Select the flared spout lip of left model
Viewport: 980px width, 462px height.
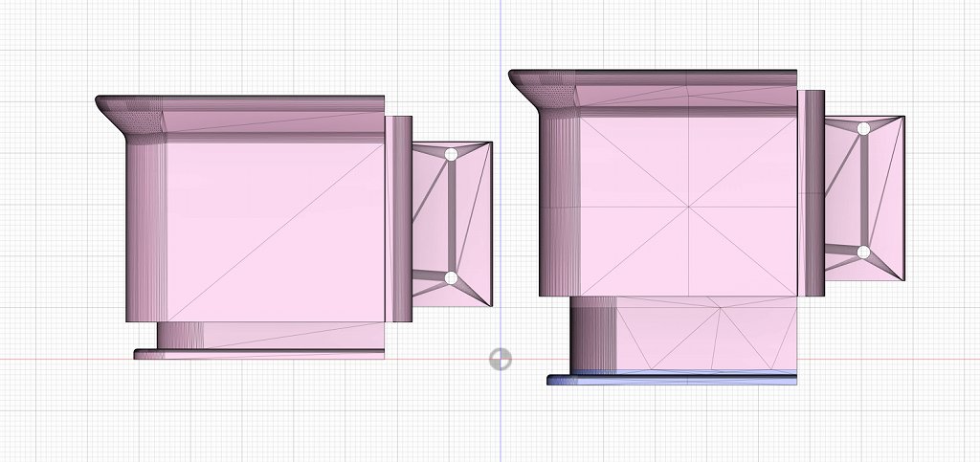tap(130, 119)
